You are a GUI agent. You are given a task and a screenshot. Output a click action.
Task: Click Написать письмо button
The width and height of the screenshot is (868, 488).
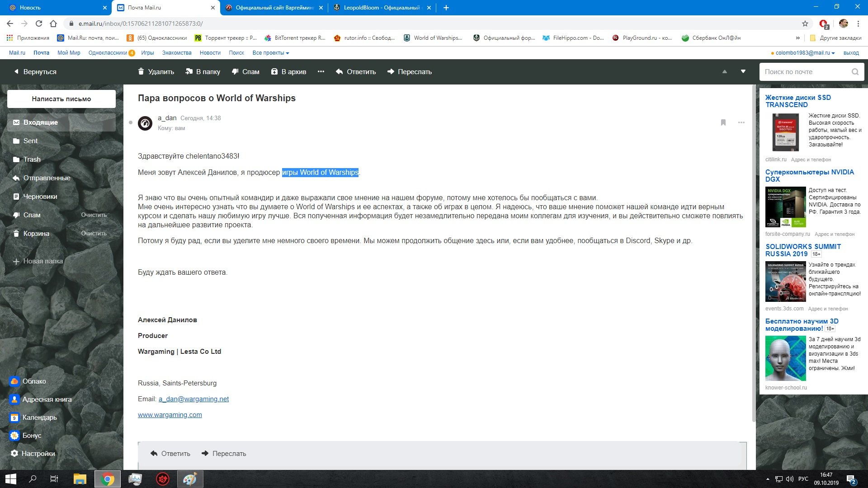point(61,99)
